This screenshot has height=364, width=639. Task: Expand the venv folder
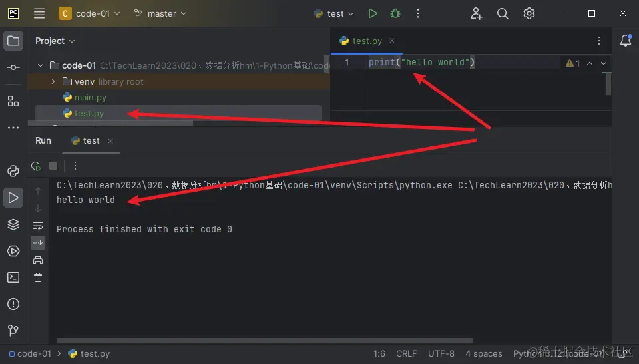tap(53, 82)
